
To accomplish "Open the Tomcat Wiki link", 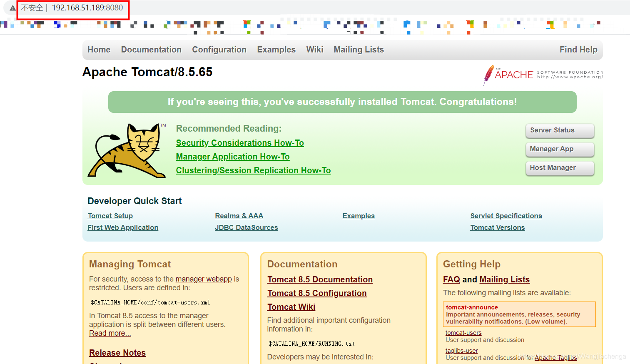I will pos(291,307).
